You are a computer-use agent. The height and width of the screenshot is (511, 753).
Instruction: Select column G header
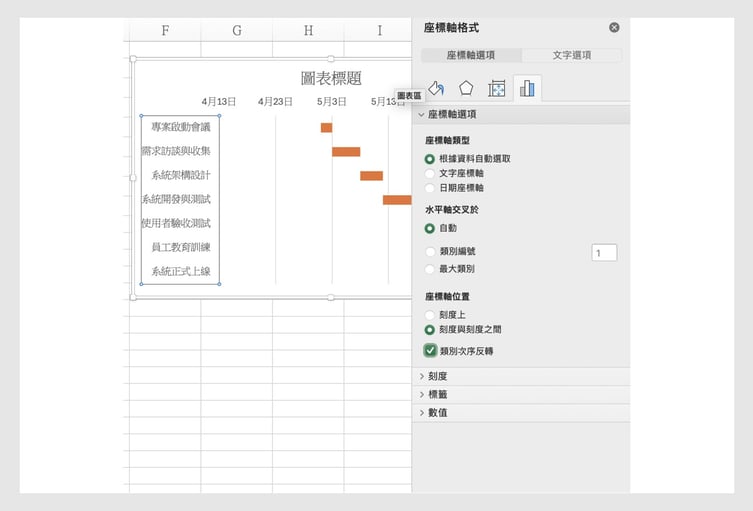tap(237, 30)
